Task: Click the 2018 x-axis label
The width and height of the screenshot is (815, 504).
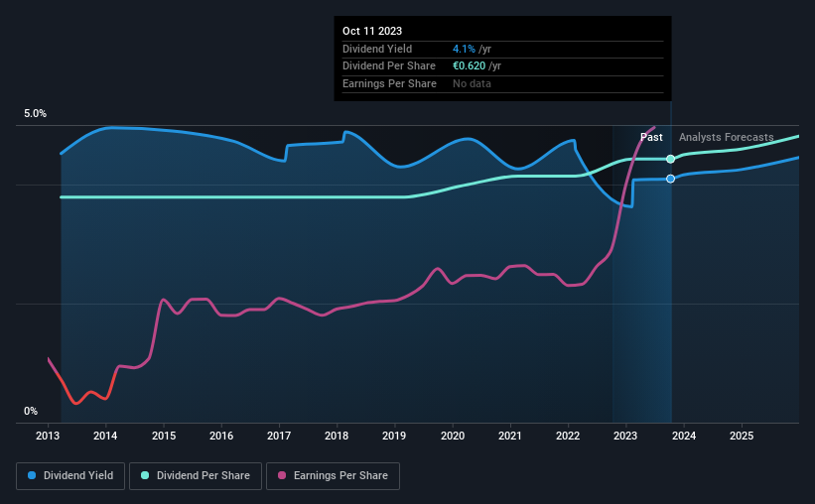Action: click(x=337, y=436)
